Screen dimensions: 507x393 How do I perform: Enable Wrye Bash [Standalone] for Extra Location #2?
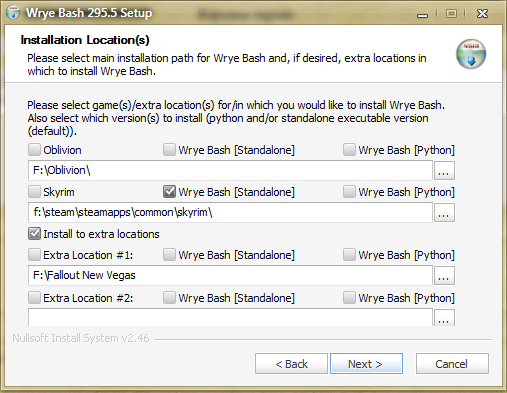point(169,298)
